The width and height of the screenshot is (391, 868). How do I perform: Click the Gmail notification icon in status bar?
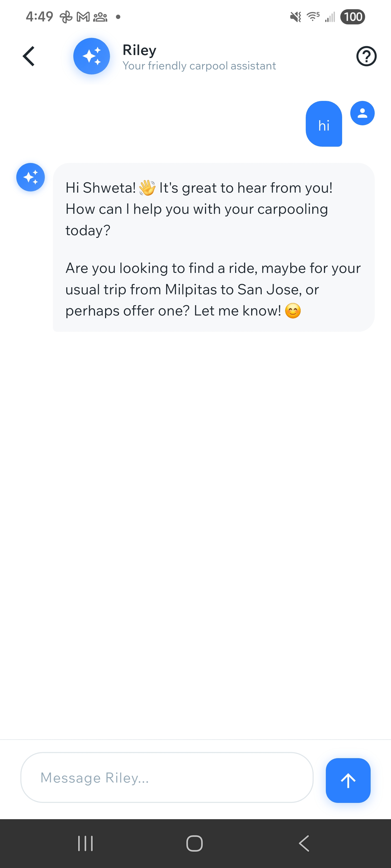83,17
